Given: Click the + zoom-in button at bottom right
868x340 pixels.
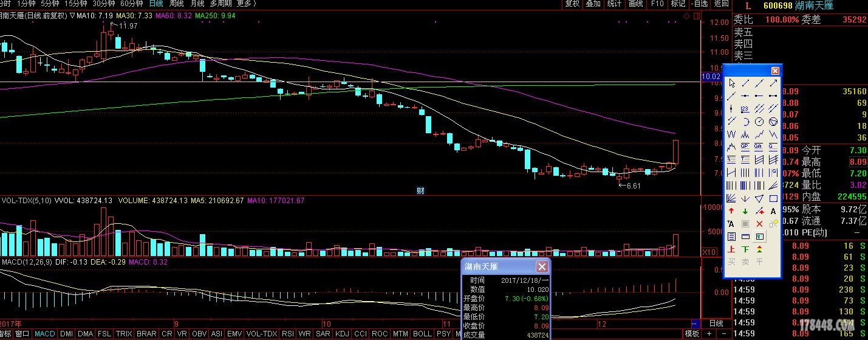Looking at the screenshot, I should click(709, 333).
